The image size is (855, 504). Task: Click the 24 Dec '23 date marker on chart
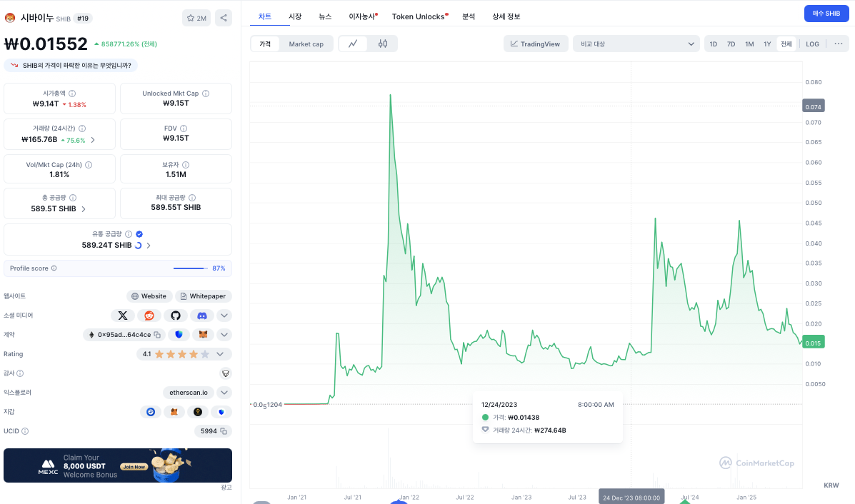631,498
